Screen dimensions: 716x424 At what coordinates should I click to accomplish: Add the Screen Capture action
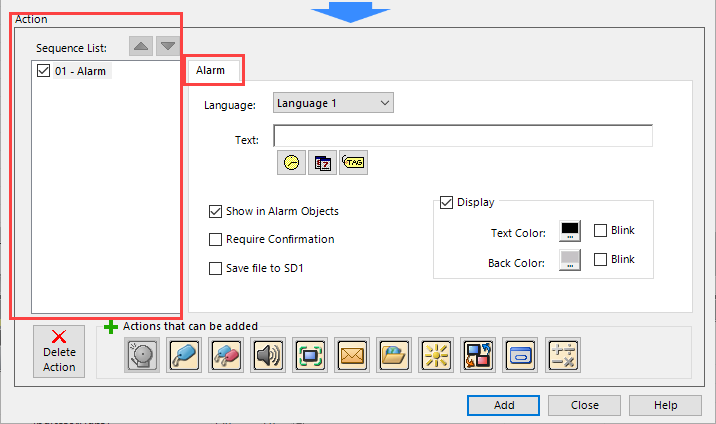(310, 355)
